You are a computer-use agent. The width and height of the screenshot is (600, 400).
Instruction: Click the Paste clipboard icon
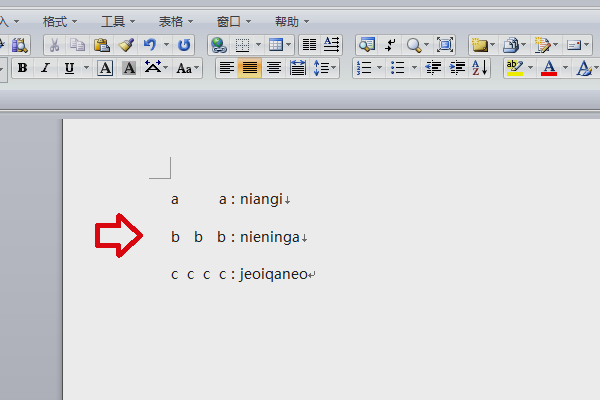102,45
